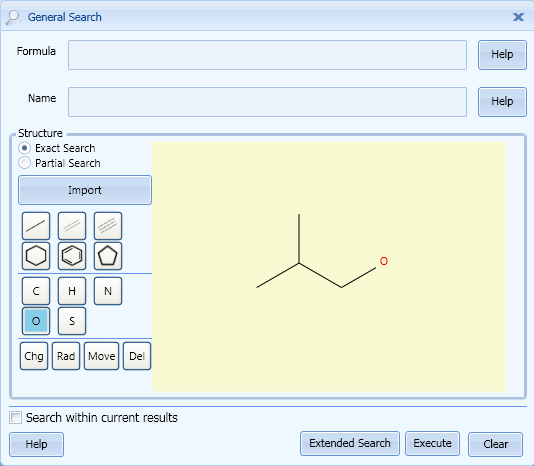Select the highlighted Oxygen atom button

tap(36, 321)
